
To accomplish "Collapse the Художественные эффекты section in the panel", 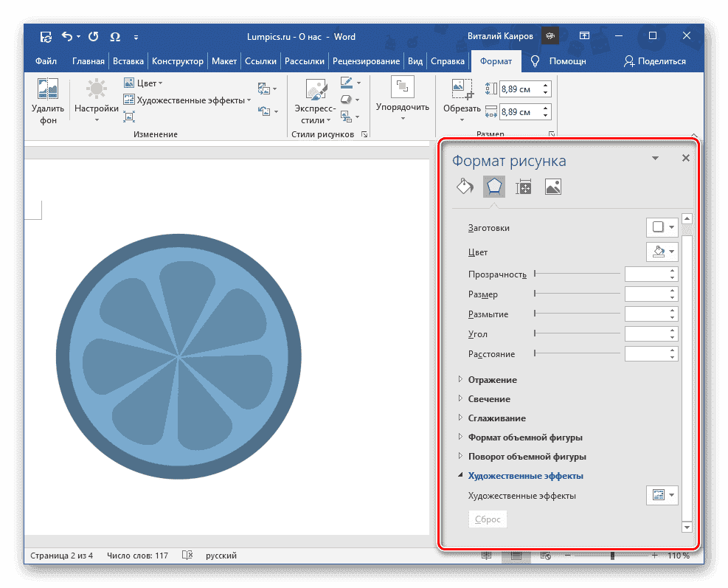I will click(x=526, y=475).
